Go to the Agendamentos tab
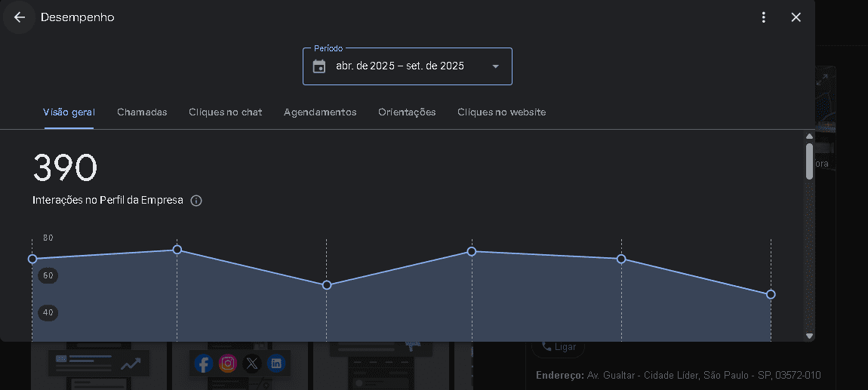The width and height of the screenshot is (868, 390). click(x=320, y=112)
